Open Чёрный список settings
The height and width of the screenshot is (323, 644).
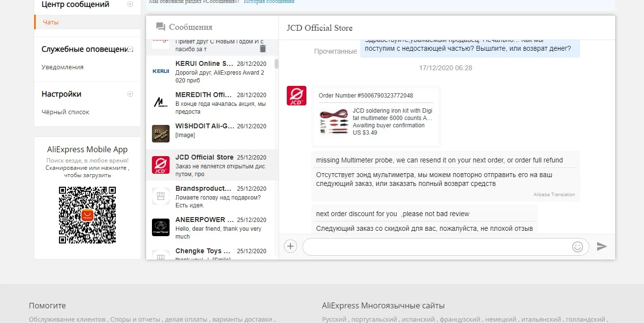pyautogui.click(x=65, y=112)
